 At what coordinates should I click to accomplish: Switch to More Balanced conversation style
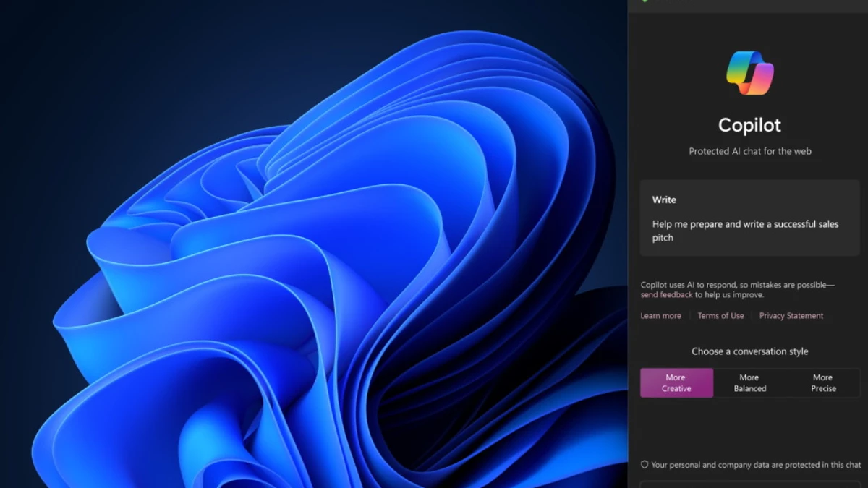(x=749, y=382)
